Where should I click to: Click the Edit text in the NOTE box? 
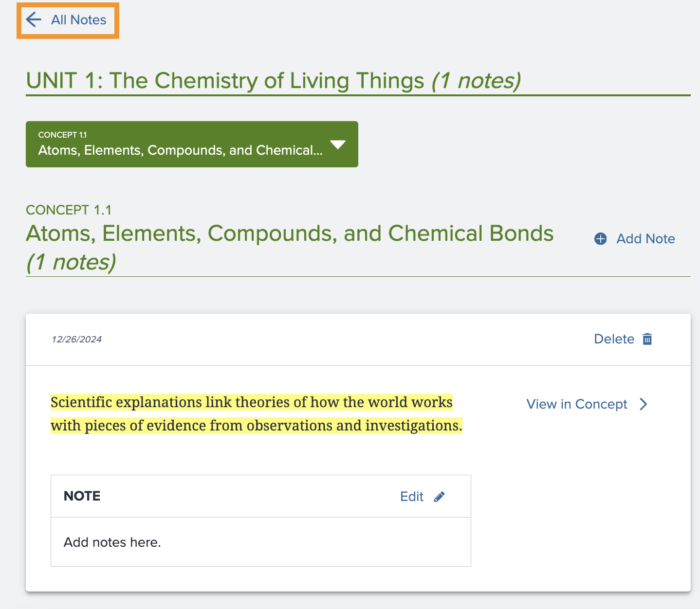(x=412, y=497)
